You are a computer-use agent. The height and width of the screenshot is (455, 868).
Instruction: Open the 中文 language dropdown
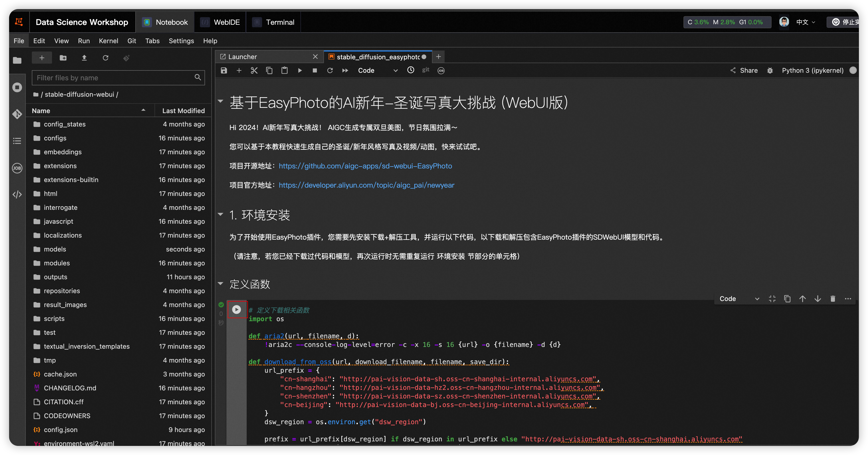[x=805, y=22]
